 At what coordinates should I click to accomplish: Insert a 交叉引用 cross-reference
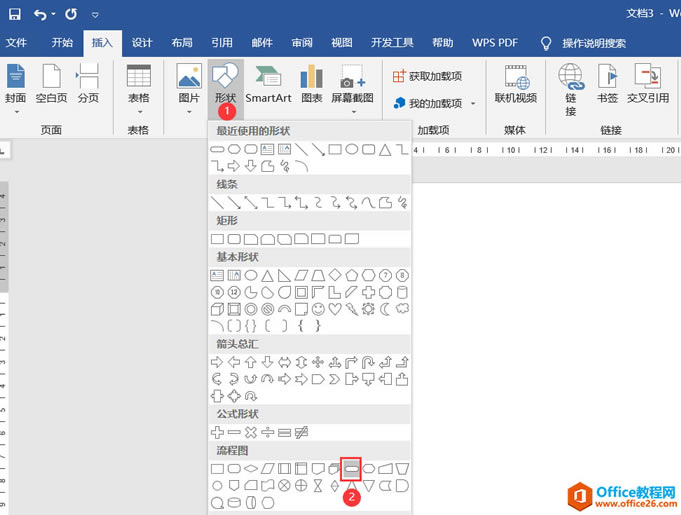(x=648, y=84)
